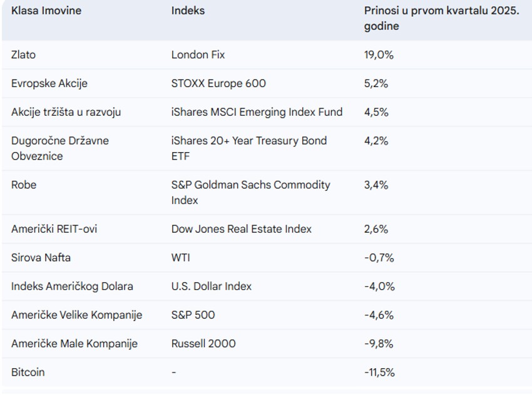Select "iShares 20+ Year Treasury Bond ETF"
Image resolution: width=532 pixels, height=395 pixels.
pos(248,148)
